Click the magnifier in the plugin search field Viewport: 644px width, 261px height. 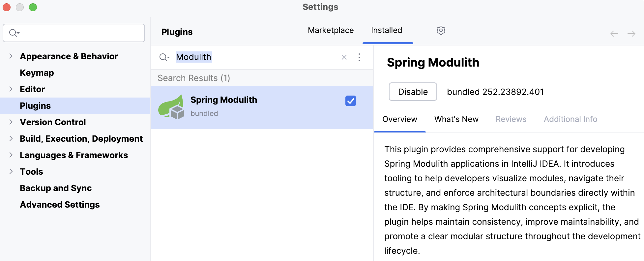[x=164, y=57]
